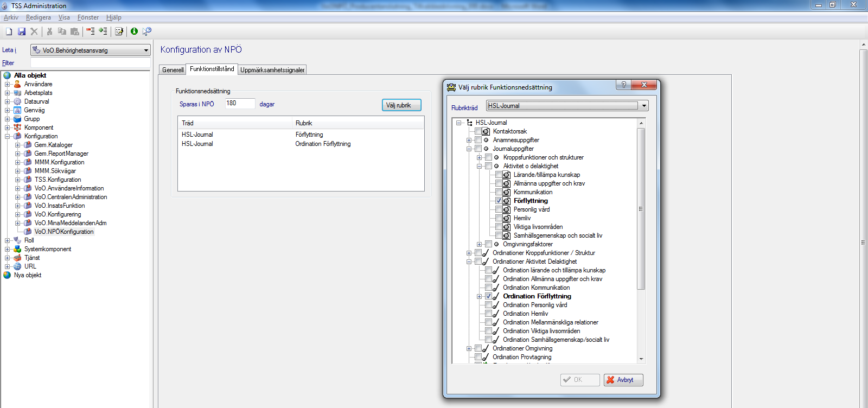Click the Dataurval gear icon in tree
The height and width of the screenshot is (408, 868).
coord(17,101)
